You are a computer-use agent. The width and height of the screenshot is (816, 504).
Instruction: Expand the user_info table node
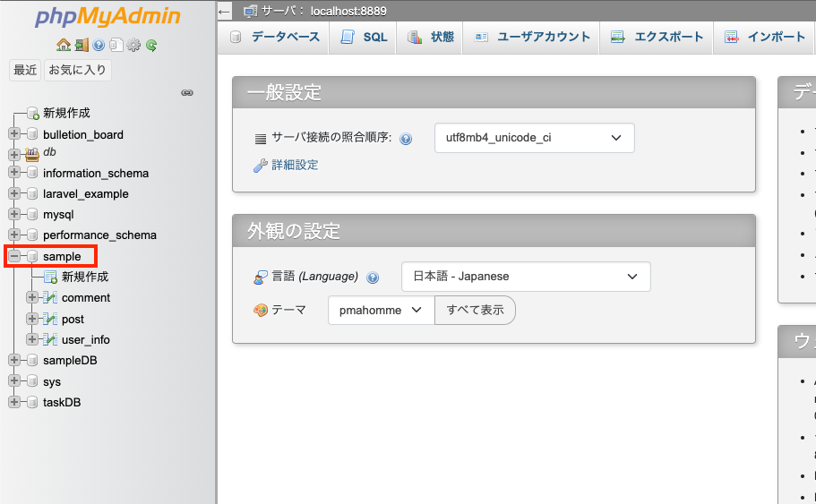[x=32, y=339]
